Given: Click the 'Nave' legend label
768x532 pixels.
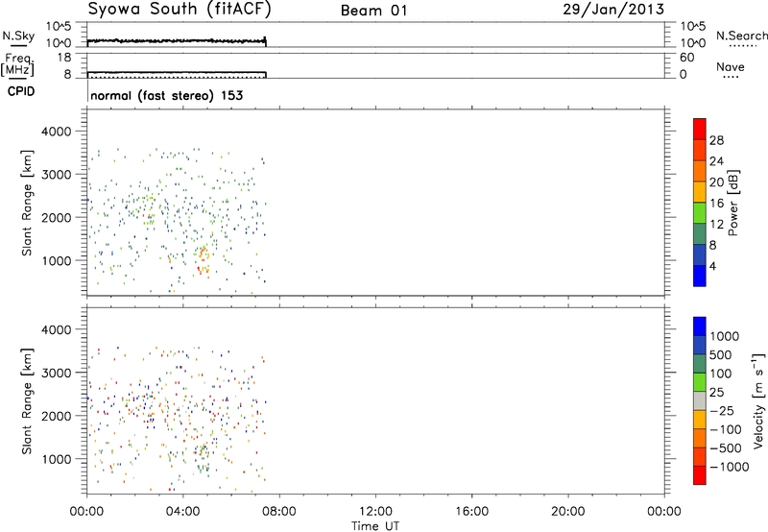Looking at the screenshot, I should pos(731,67).
